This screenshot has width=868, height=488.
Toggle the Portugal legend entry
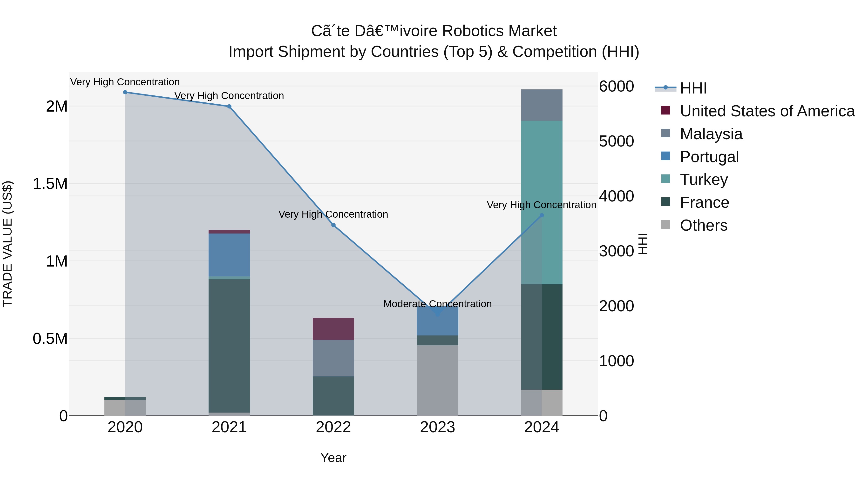pos(700,157)
